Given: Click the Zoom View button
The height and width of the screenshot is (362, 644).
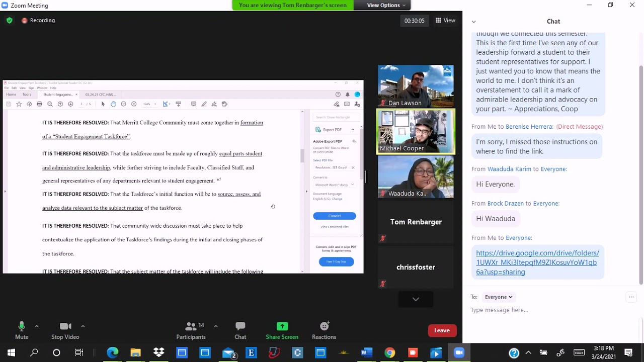Looking at the screenshot, I should point(446,21).
